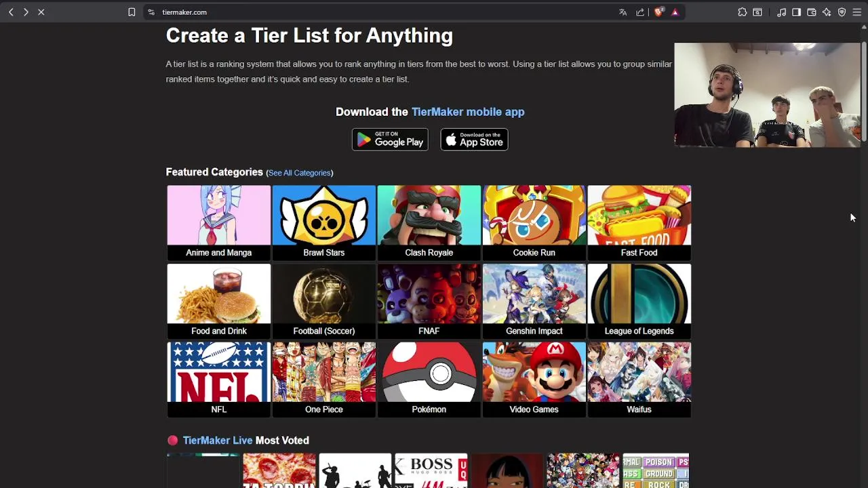The width and height of the screenshot is (868, 488).
Task: Open site settings icon beside the URL
Action: pos(151,12)
